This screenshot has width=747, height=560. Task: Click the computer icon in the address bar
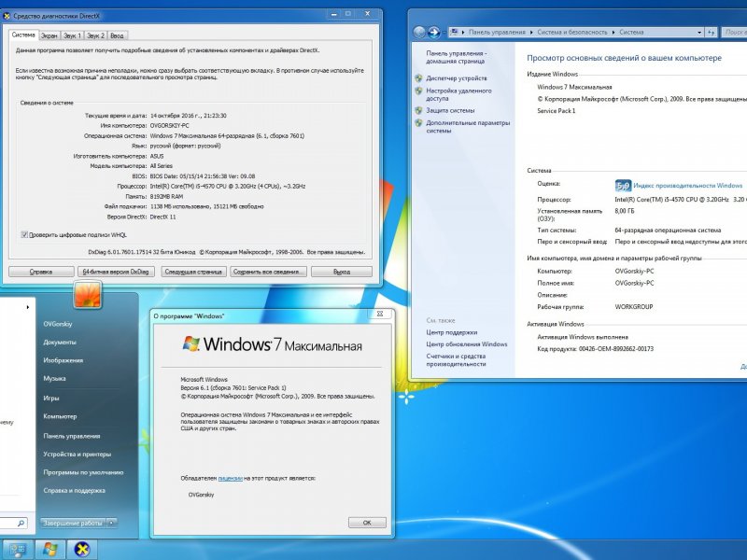point(454,32)
